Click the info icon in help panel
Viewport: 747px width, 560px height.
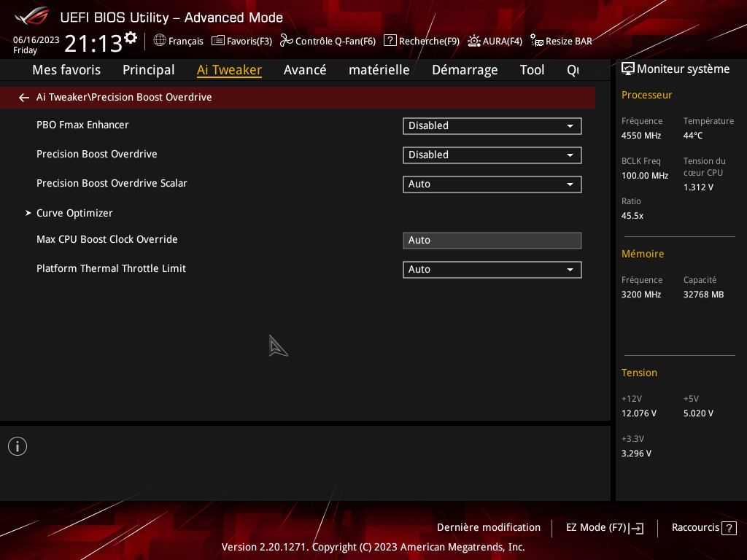(x=18, y=446)
